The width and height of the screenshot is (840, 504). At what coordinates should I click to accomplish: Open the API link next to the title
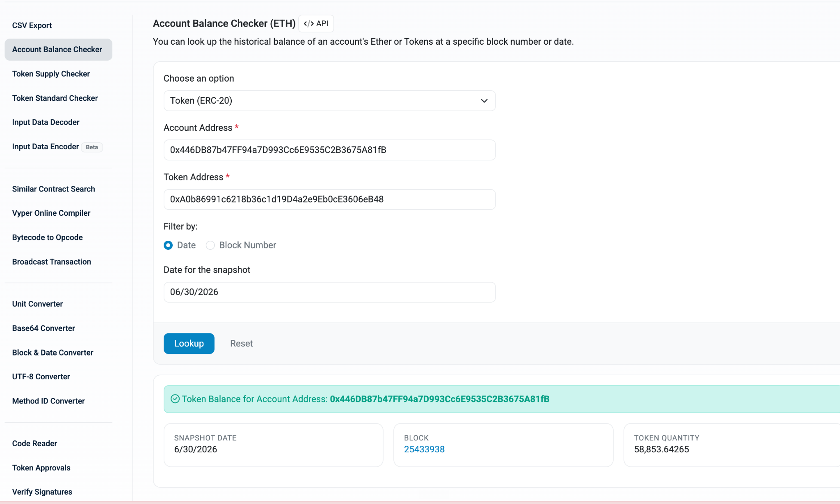point(316,24)
